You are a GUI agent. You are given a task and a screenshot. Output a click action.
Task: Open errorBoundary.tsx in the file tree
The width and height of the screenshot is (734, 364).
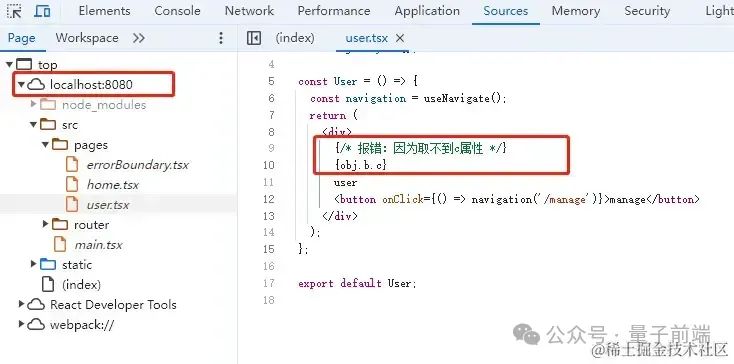(138, 165)
